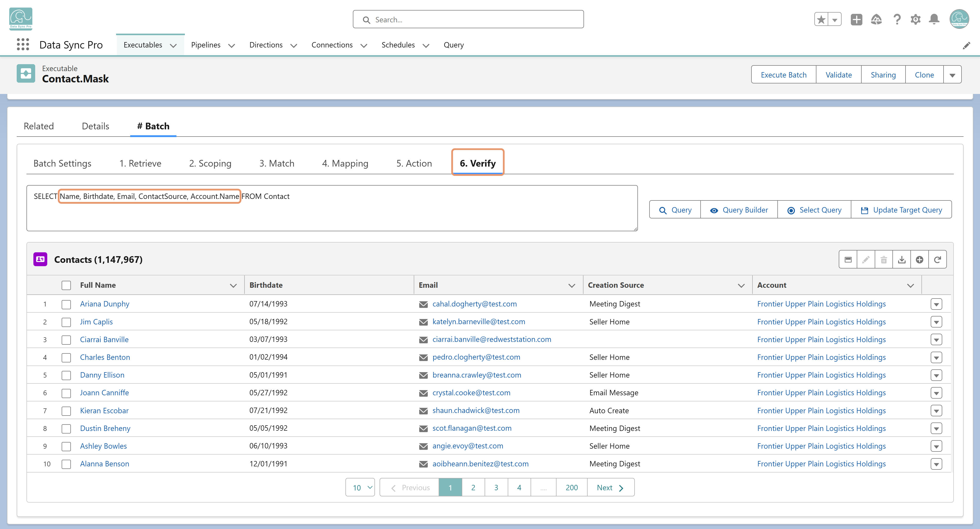This screenshot has height=529, width=980.
Task: Open the Batch Settings tab
Action: [x=62, y=163]
